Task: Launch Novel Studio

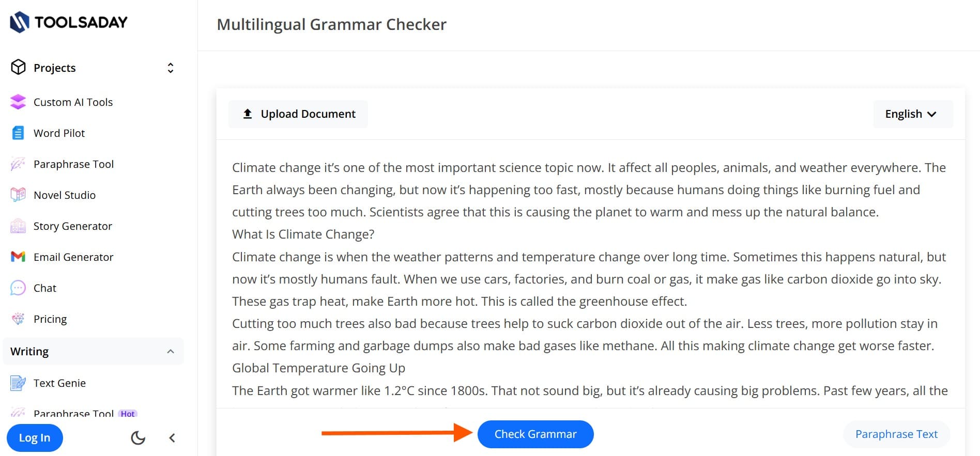Action: 65,195
